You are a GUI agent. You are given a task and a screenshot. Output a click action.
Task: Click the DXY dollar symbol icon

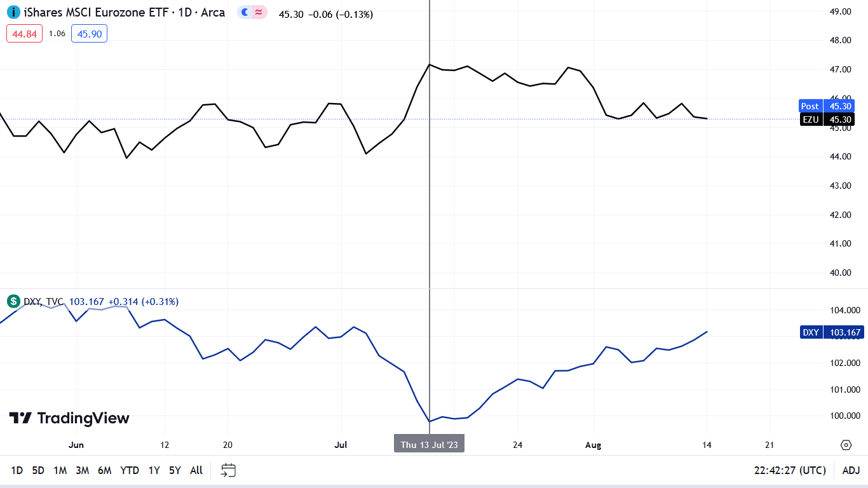(x=13, y=301)
